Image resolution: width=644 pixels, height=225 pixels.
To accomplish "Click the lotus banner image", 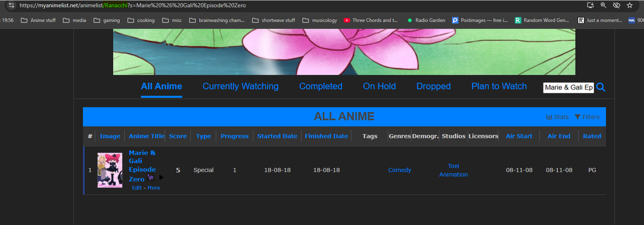I will (344, 52).
